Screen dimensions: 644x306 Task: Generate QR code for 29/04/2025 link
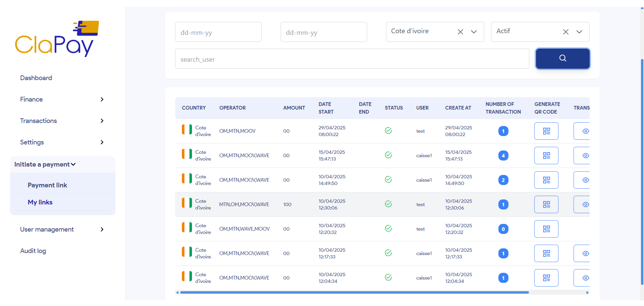click(x=546, y=131)
